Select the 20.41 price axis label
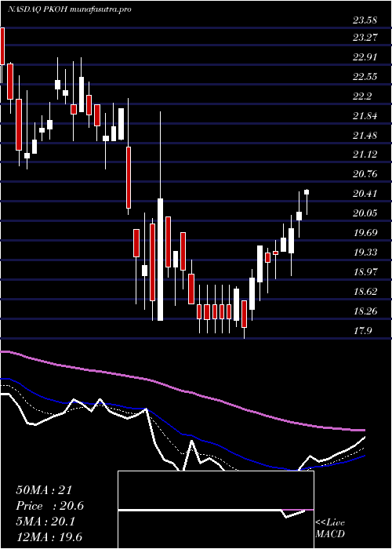This screenshot has height=549, width=392. [365, 193]
